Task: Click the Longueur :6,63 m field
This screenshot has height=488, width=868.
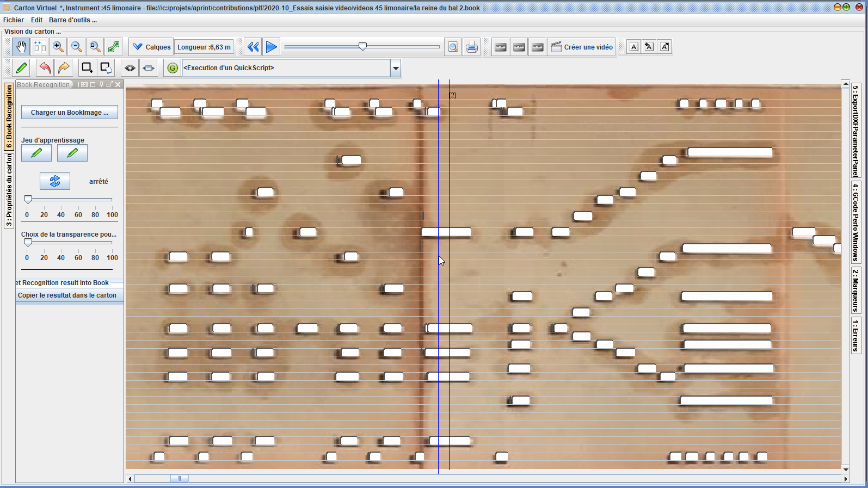Action: (204, 47)
